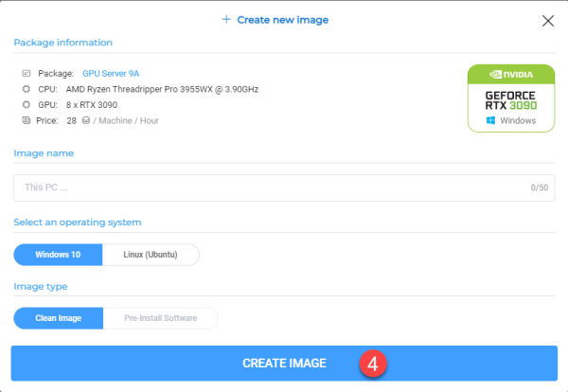The image size is (568, 392).
Task: Choose the Clean Image type
Action: pos(59,318)
